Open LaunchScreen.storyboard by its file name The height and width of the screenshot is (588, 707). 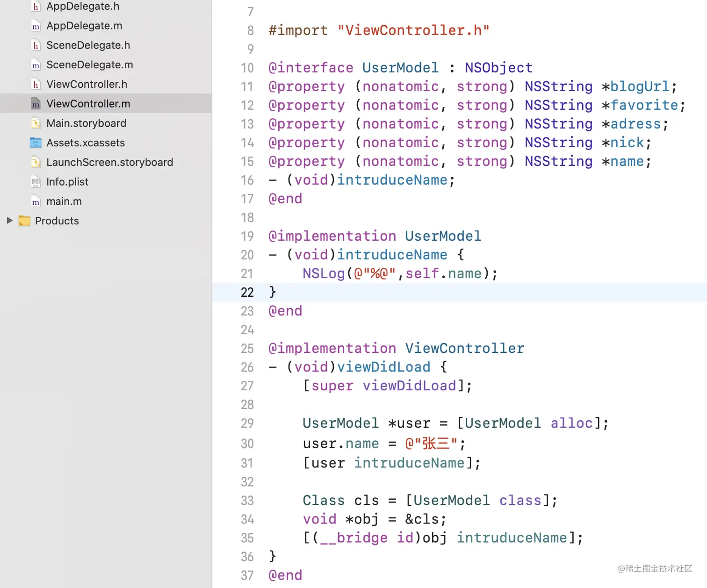[110, 162]
